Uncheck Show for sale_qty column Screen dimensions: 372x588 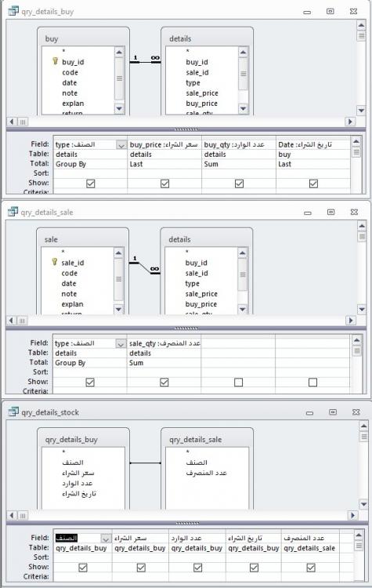[164, 382]
